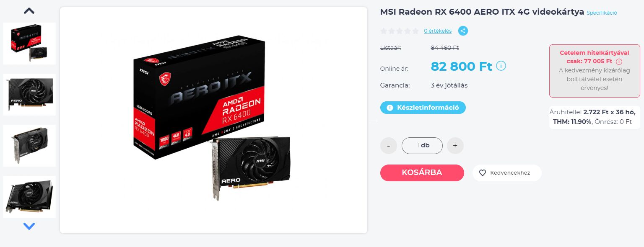
Task: Click the info icon on Készletinformáció
Action: (390, 108)
